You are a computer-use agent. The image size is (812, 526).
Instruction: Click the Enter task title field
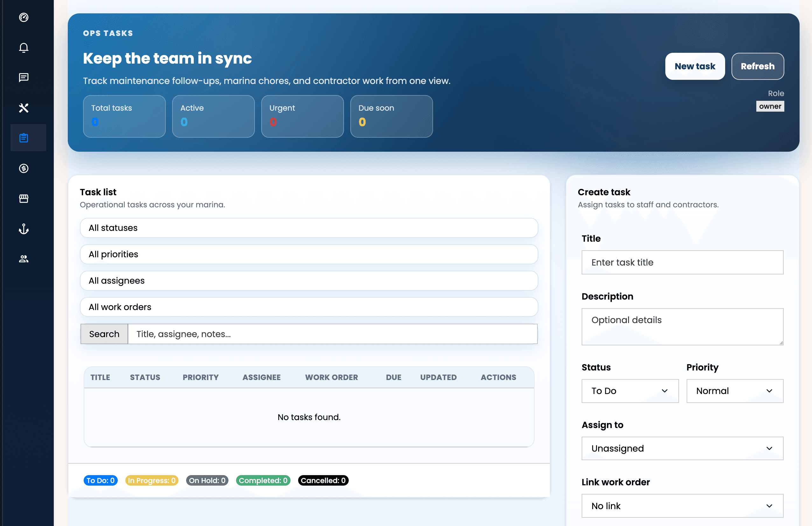point(682,262)
